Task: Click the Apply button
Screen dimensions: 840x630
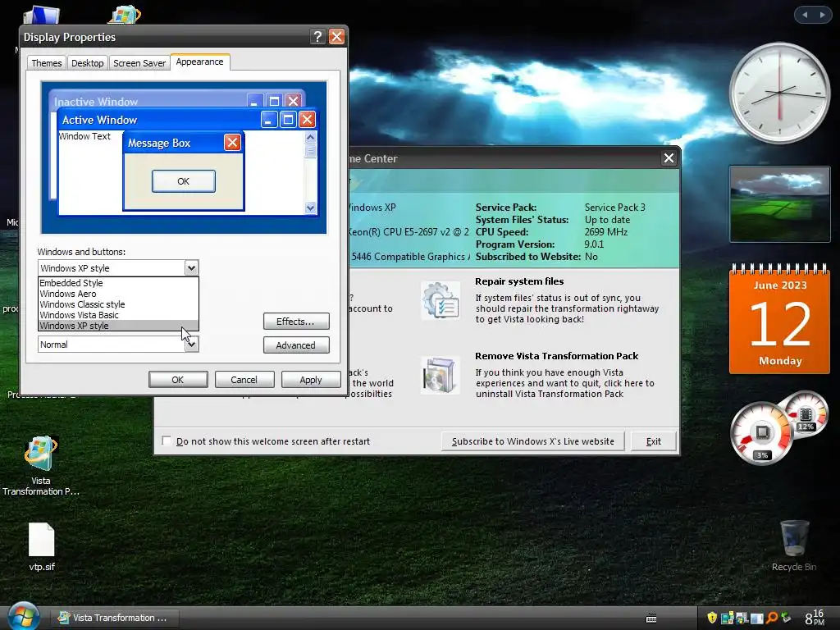Action: [x=311, y=379]
